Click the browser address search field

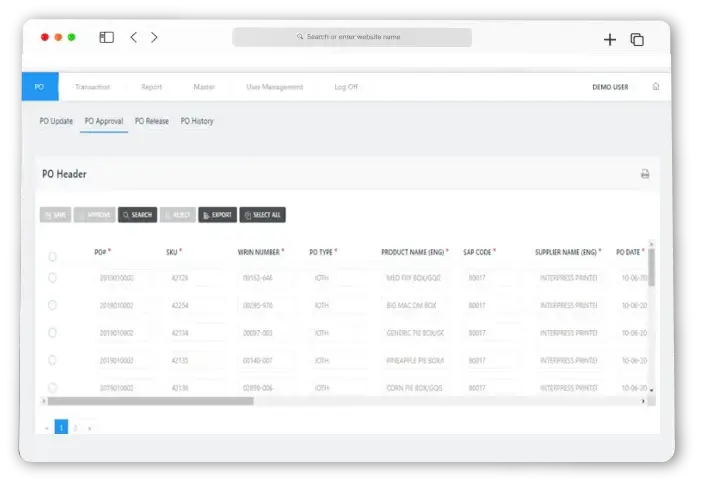tap(352, 37)
